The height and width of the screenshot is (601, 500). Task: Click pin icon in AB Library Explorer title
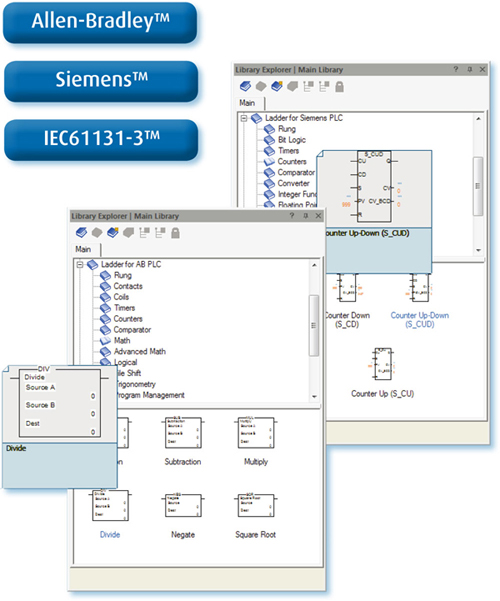[x=305, y=215]
